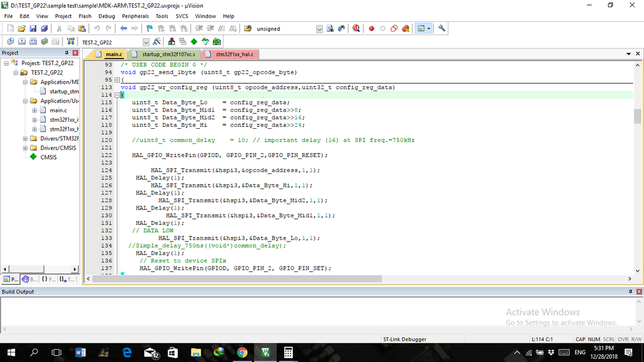Open the editor tab list arrow
The height and width of the screenshot is (362, 644).
click(629, 53)
